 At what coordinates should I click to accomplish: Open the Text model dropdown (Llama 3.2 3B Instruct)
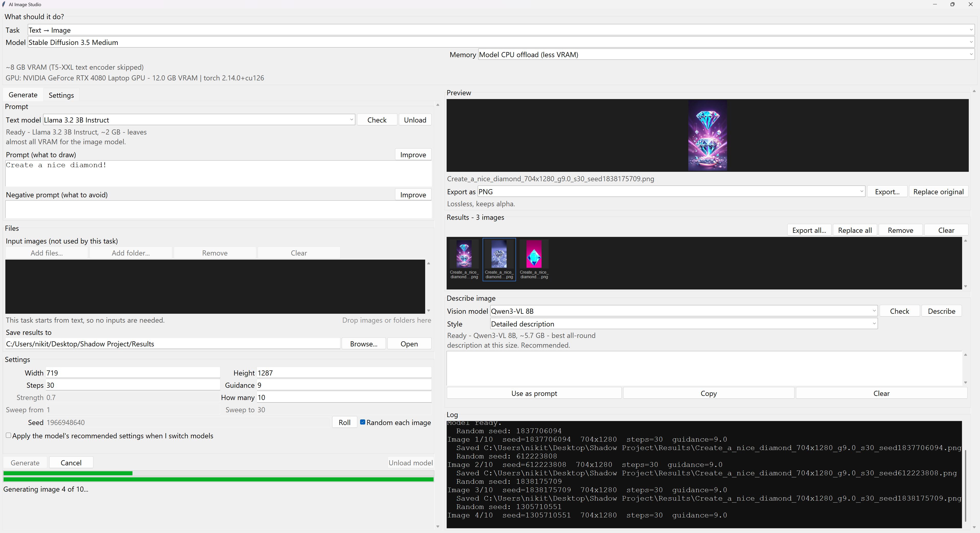pyautogui.click(x=199, y=120)
